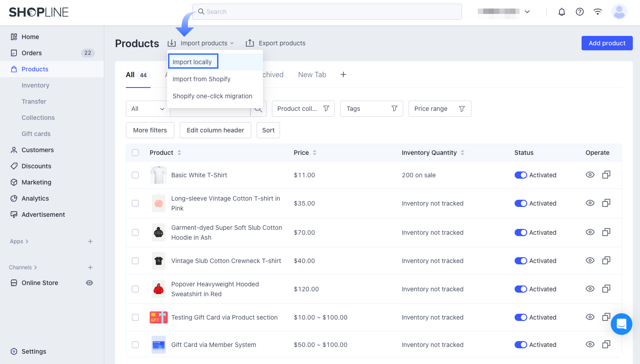Expand the Tags filter dropdown
This screenshot has width=640, height=364.
(x=371, y=109)
